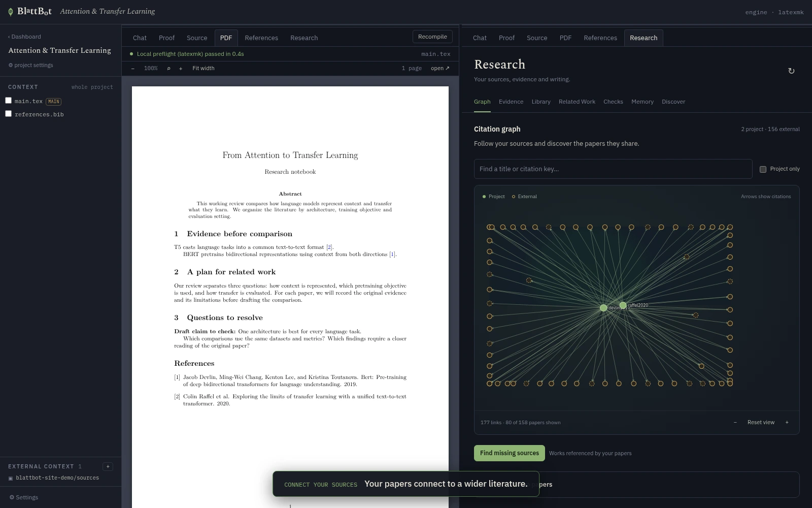
Task: Select blattbot-site-demo/sources external context entry
Action: [54, 478]
